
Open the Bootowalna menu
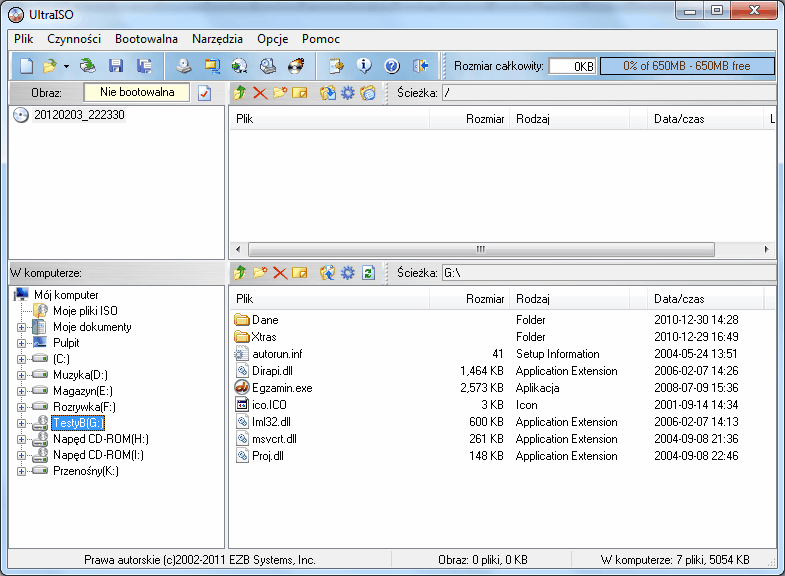(146, 39)
